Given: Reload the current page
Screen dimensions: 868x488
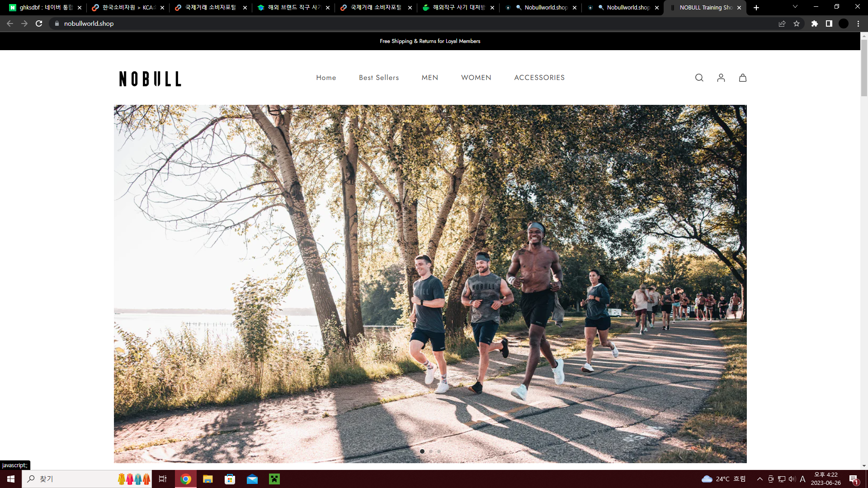Looking at the screenshot, I should [39, 23].
